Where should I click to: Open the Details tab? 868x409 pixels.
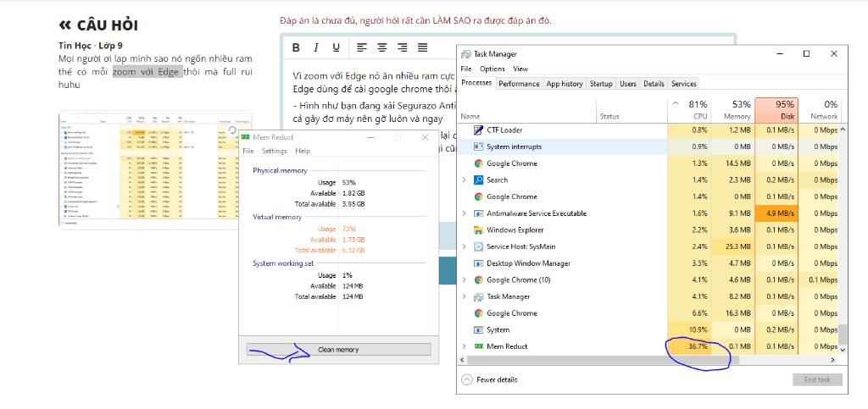click(x=654, y=84)
